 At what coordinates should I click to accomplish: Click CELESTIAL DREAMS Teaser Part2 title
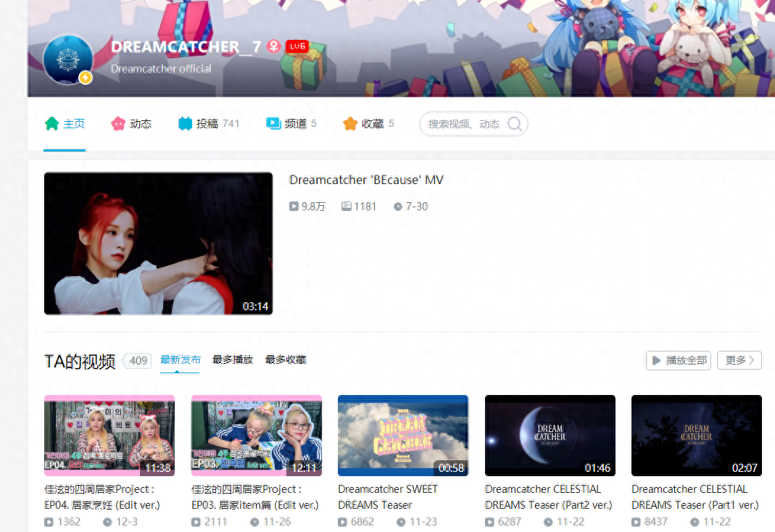coord(548,496)
